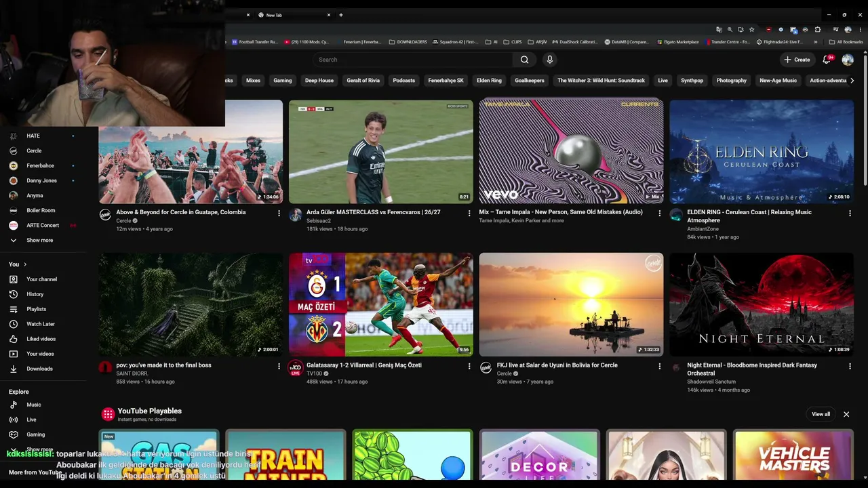The width and height of the screenshot is (868, 488).
Task: Bookmark this tab with the star icon
Action: click(x=751, y=30)
